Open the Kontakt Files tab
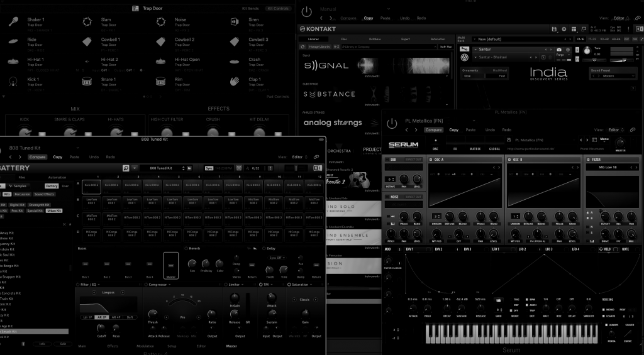This screenshot has height=355, width=644. coord(344,39)
